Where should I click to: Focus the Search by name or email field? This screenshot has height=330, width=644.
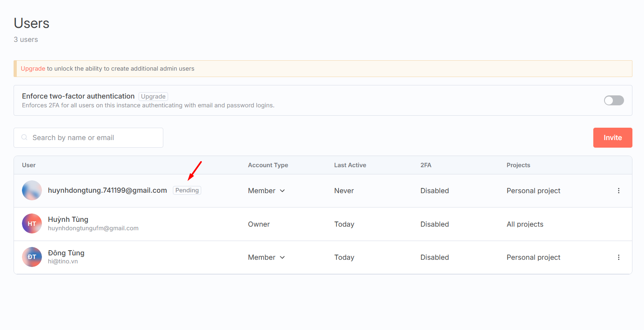(x=88, y=138)
